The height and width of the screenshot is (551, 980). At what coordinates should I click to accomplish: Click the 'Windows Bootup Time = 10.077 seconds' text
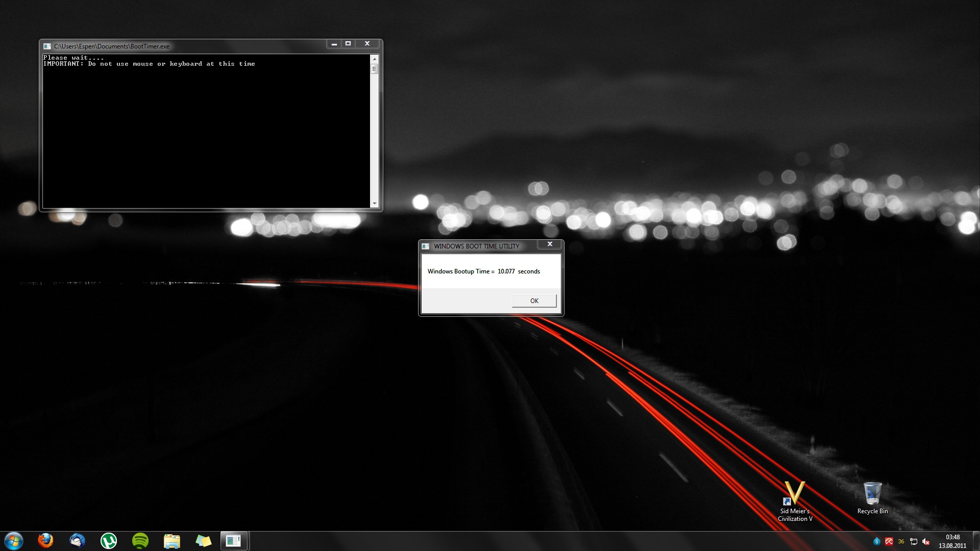pos(483,271)
